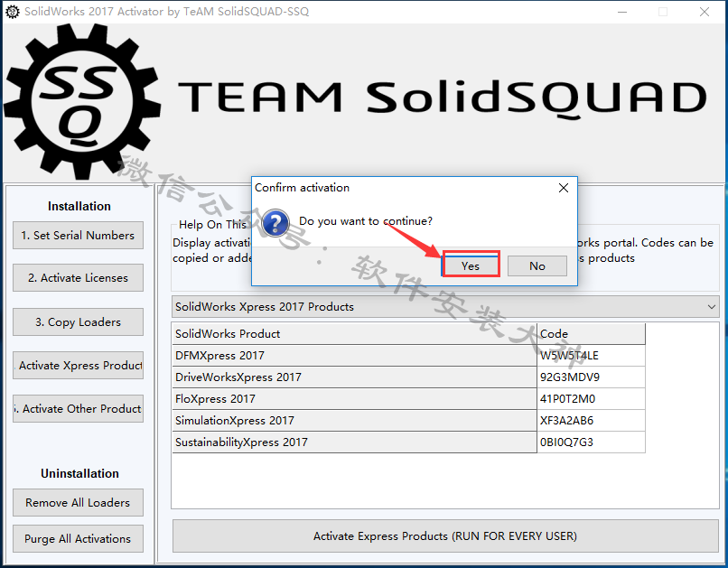Click the Code column header
Viewport: 728px width, 568px height.
[x=591, y=333]
